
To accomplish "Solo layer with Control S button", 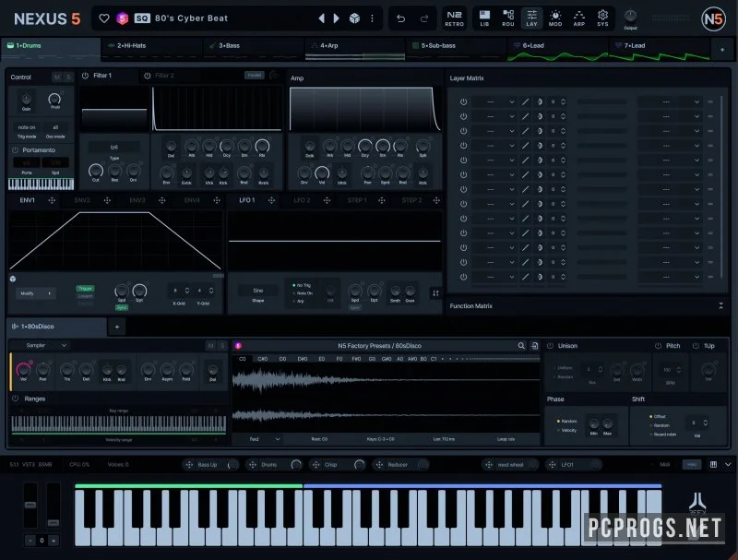I will tap(68, 77).
